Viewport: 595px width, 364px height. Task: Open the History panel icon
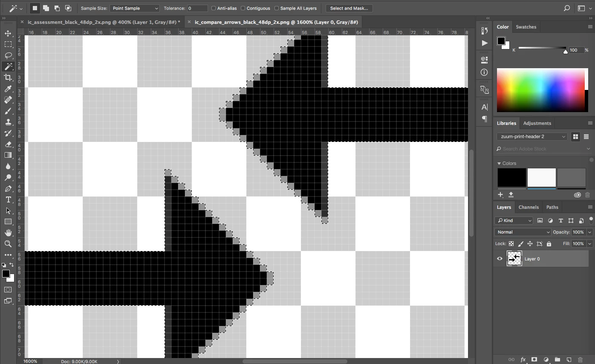(484, 31)
